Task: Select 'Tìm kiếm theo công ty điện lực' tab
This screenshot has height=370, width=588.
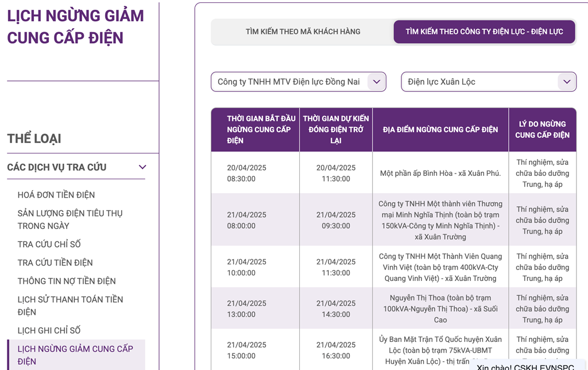Action: click(484, 32)
